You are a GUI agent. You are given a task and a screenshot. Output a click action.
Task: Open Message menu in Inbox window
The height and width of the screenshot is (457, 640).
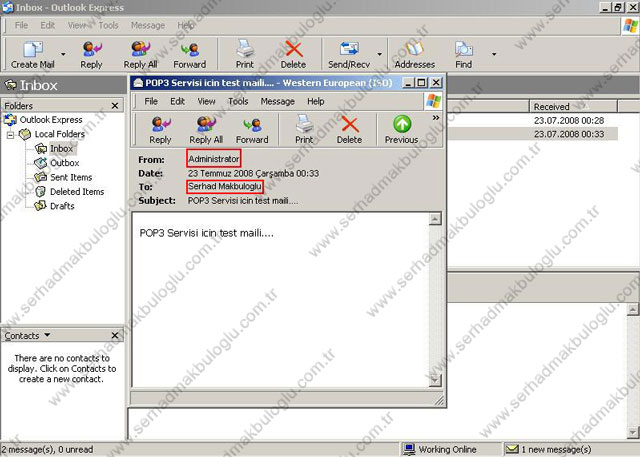pyautogui.click(x=148, y=25)
